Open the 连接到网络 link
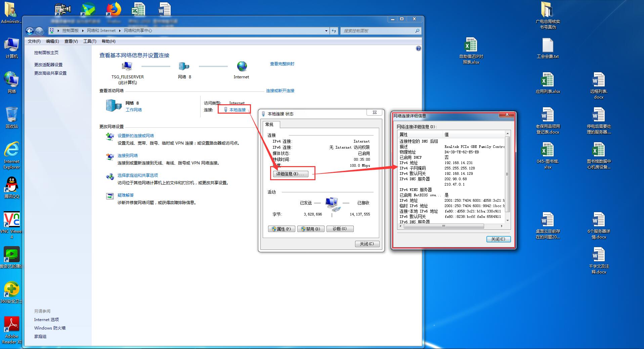The width and height of the screenshot is (644, 349). pos(128,156)
